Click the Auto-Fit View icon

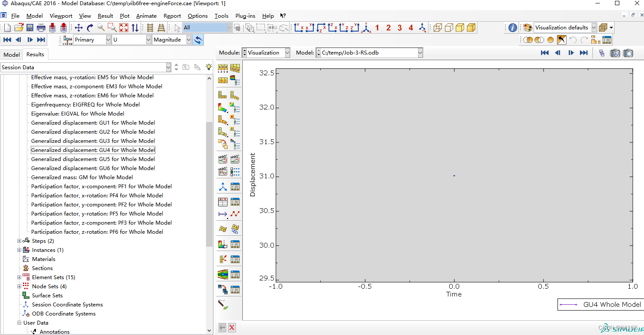click(124, 28)
